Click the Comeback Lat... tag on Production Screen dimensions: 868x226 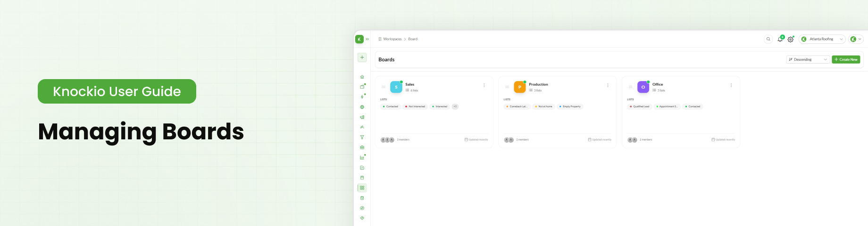517,106
